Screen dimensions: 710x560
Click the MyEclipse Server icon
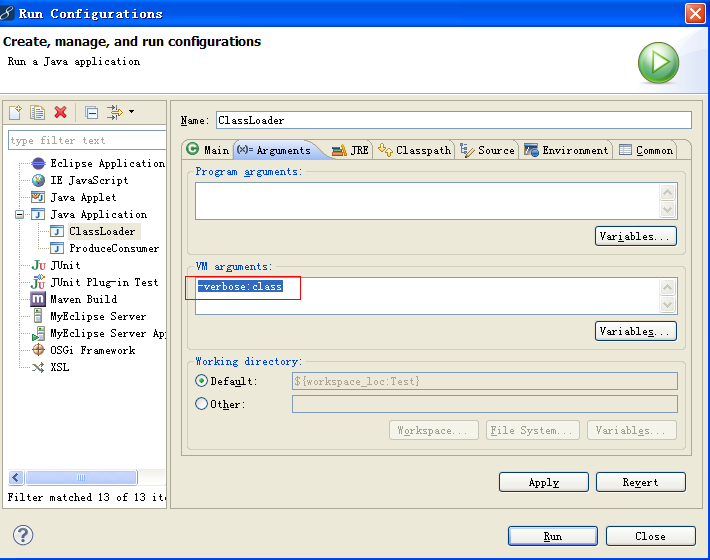[x=38, y=316]
